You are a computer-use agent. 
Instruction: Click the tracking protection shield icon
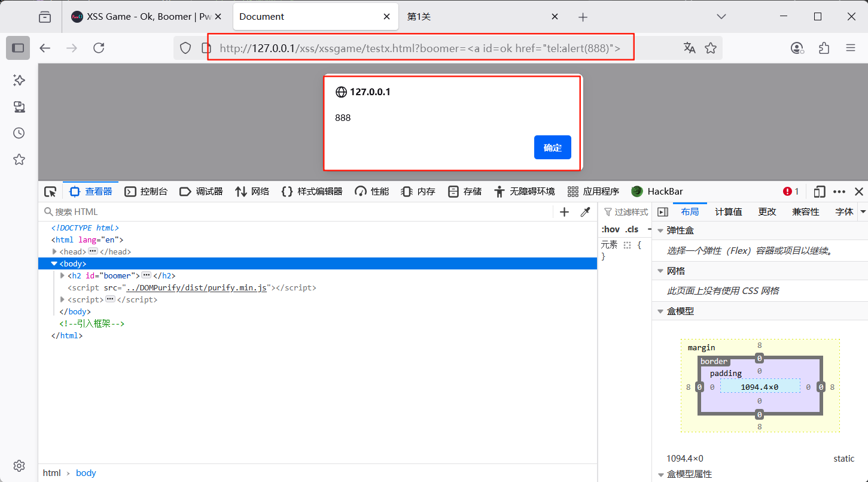(185, 48)
